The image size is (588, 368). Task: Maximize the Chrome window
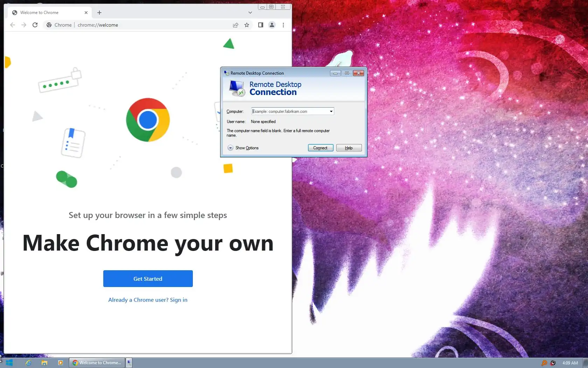271,7
